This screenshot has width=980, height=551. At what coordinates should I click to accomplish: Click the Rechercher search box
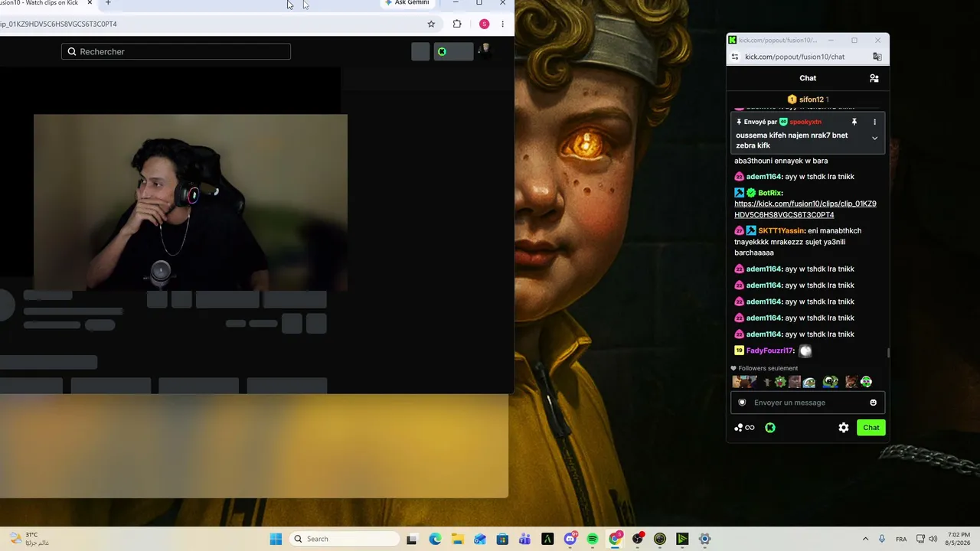(x=176, y=51)
